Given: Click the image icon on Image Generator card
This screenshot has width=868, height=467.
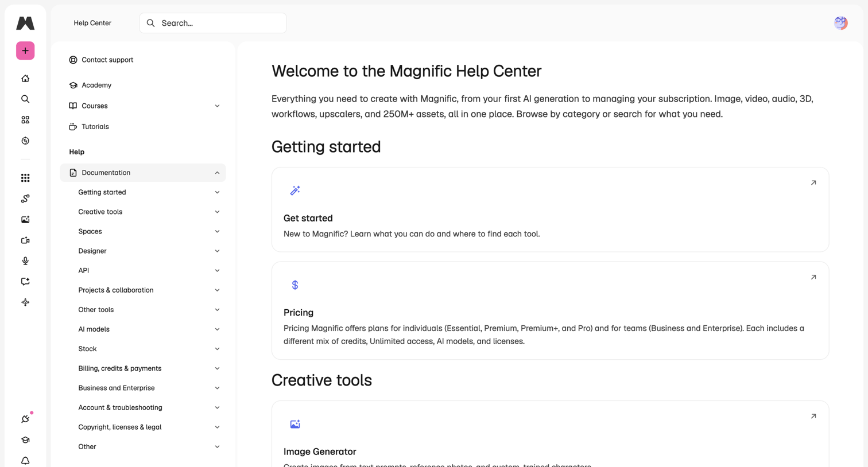Looking at the screenshot, I should tap(295, 424).
